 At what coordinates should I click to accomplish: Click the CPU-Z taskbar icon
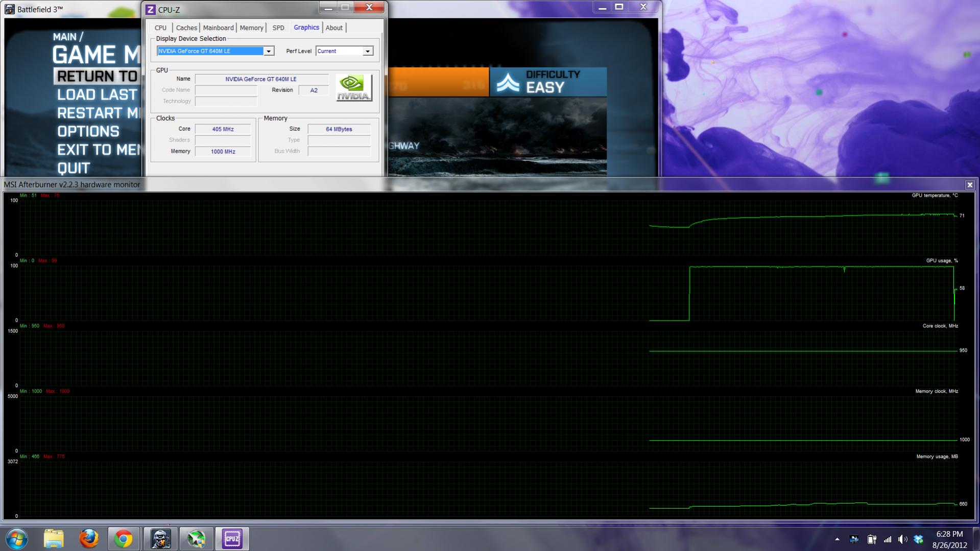coord(232,539)
